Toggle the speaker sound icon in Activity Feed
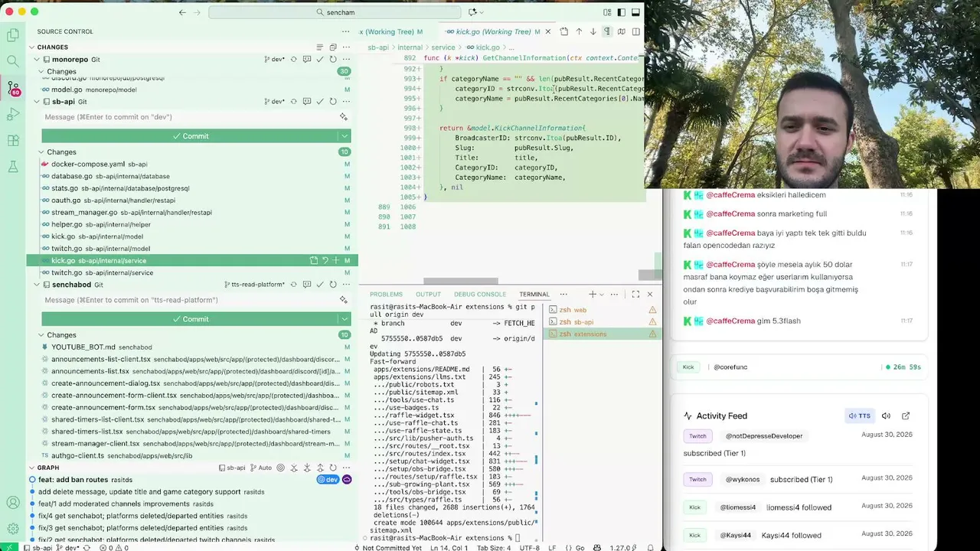Screen dimensions: 980x551 [886, 416]
